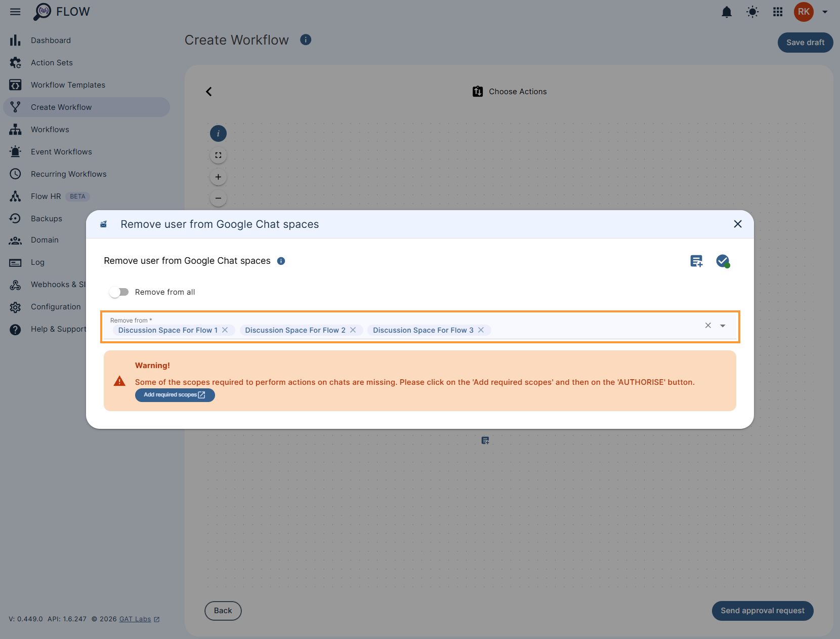This screenshot has width=840, height=639.
Task: Click the Event Workflows alarm icon
Action: (15, 151)
